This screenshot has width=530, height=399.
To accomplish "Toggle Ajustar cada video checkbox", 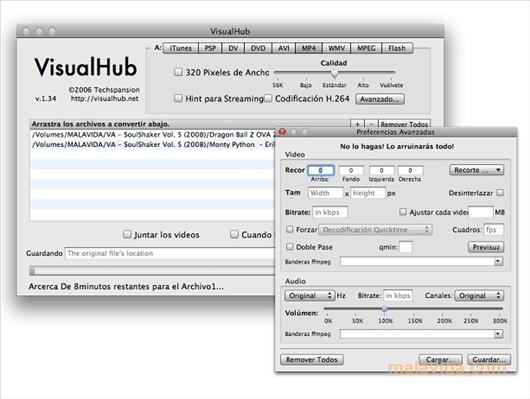I will 403,212.
